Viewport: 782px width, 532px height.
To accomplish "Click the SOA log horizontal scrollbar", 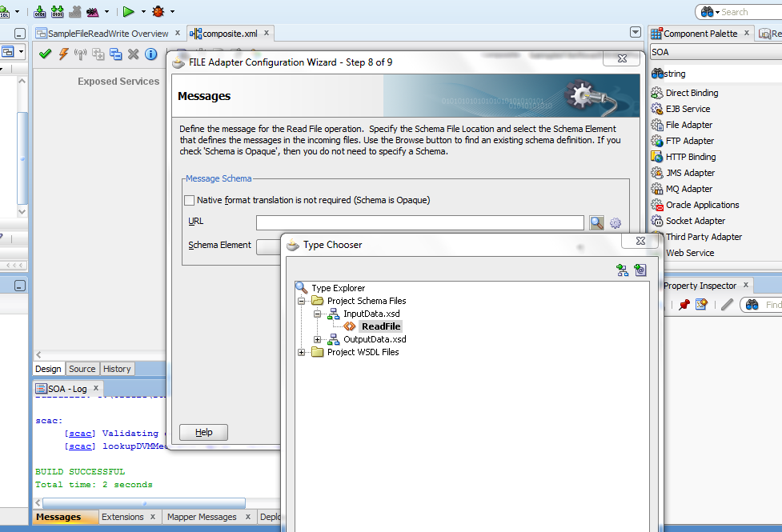I will click(x=144, y=503).
